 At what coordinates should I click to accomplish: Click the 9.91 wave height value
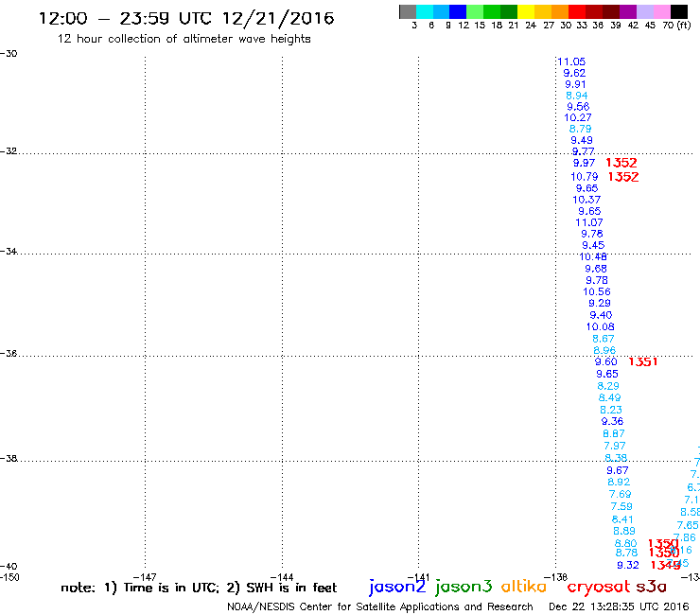(575, 84)
